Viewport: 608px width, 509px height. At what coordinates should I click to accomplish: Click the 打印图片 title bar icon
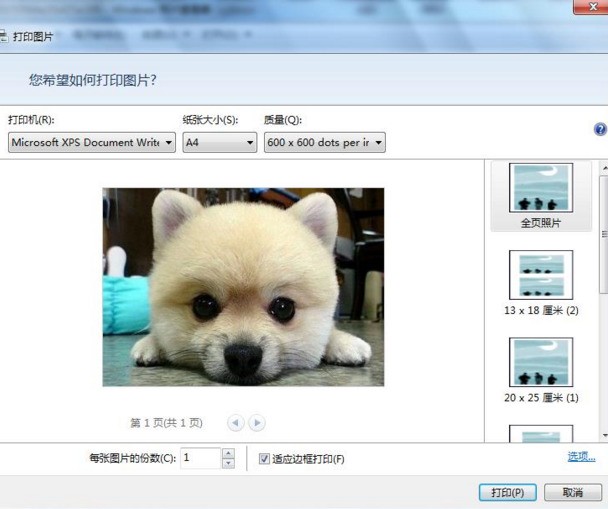tap(5, 36)
